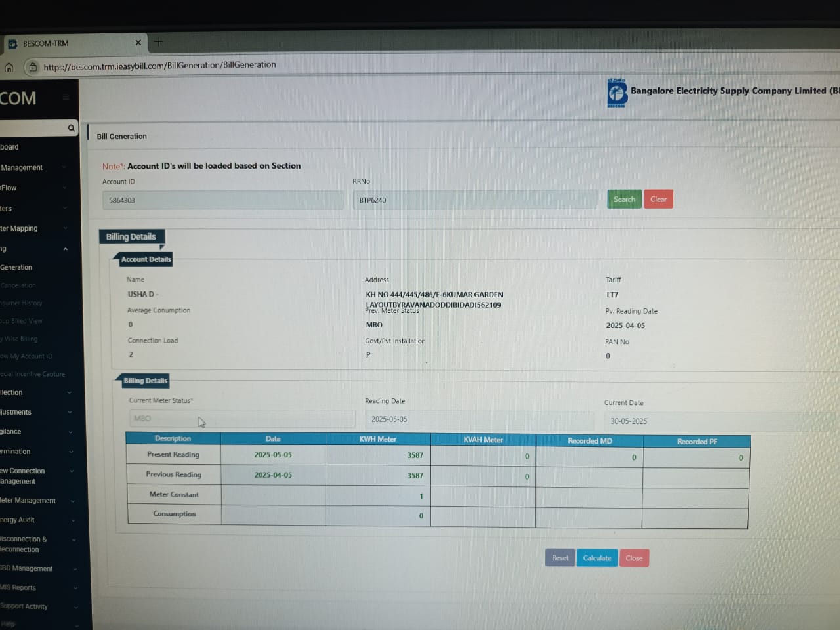This screenshot has width=840, height=630.
Task: Click the sidebar search magnifier icon
Action: pos(71,128)
